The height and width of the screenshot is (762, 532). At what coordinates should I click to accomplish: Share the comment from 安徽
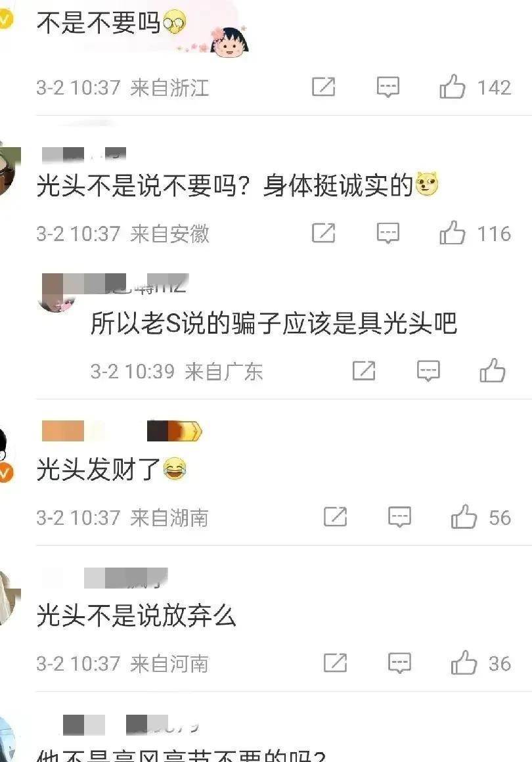pos(324,233)
